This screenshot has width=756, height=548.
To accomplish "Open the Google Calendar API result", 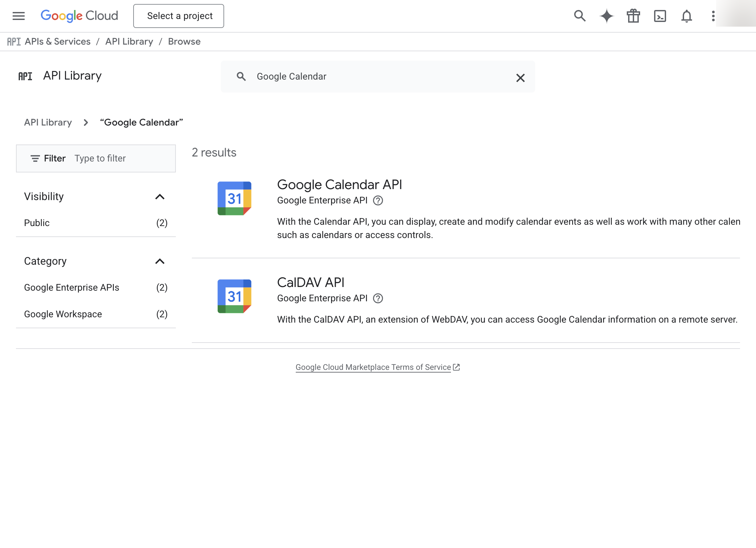I will [x=339, y=185].
